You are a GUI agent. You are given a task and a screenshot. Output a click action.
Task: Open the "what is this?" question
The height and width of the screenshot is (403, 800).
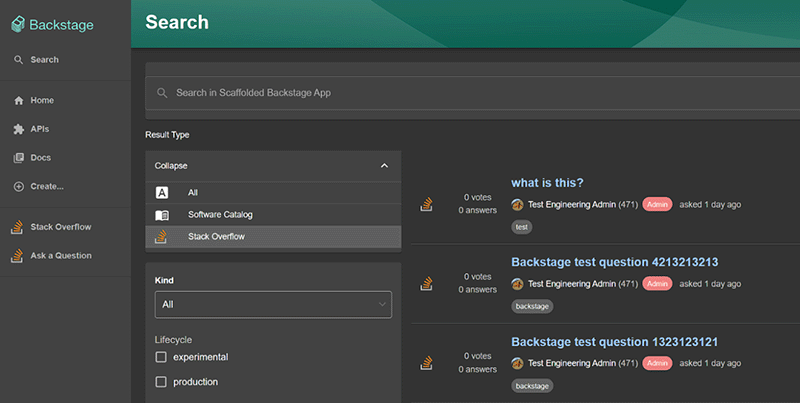(x=547, y=183)
